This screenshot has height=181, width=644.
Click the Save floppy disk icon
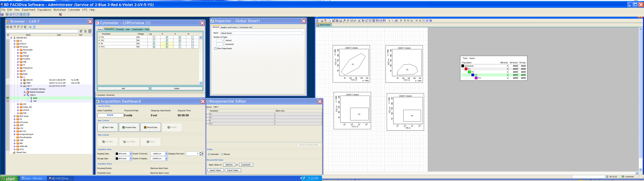coord(2,15)
